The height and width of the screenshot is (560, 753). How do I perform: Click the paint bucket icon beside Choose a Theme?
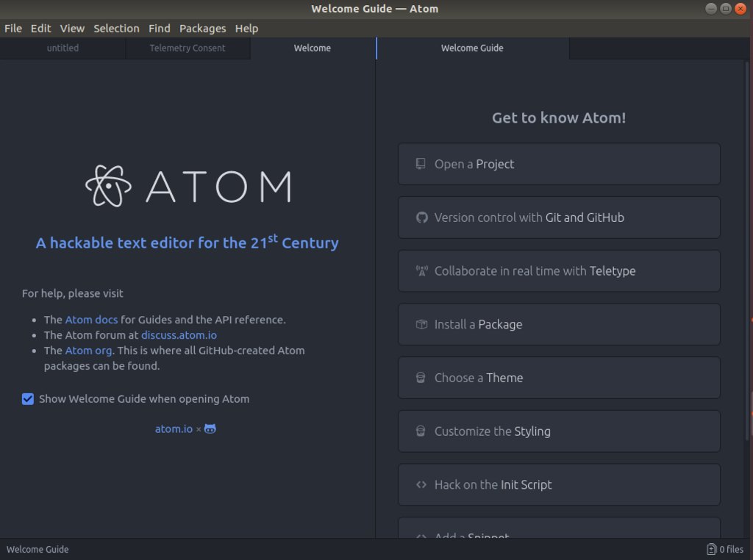pos(421,378)
